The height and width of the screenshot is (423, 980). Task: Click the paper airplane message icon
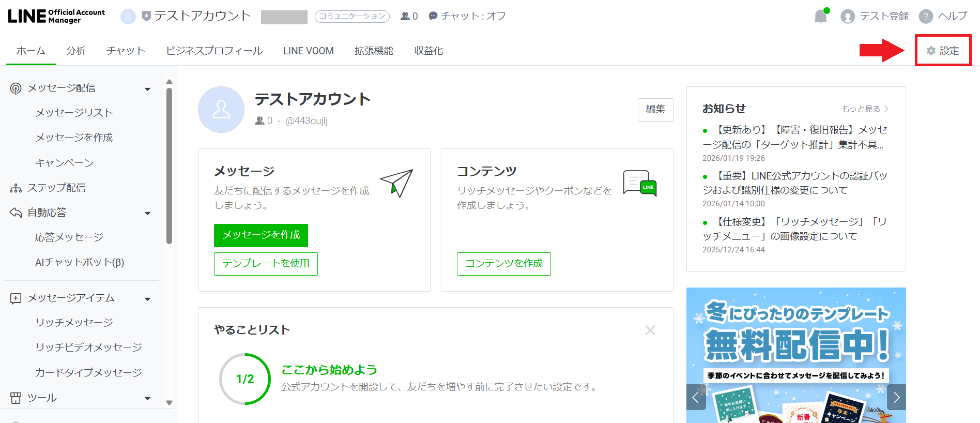click(x=396, y=183)
